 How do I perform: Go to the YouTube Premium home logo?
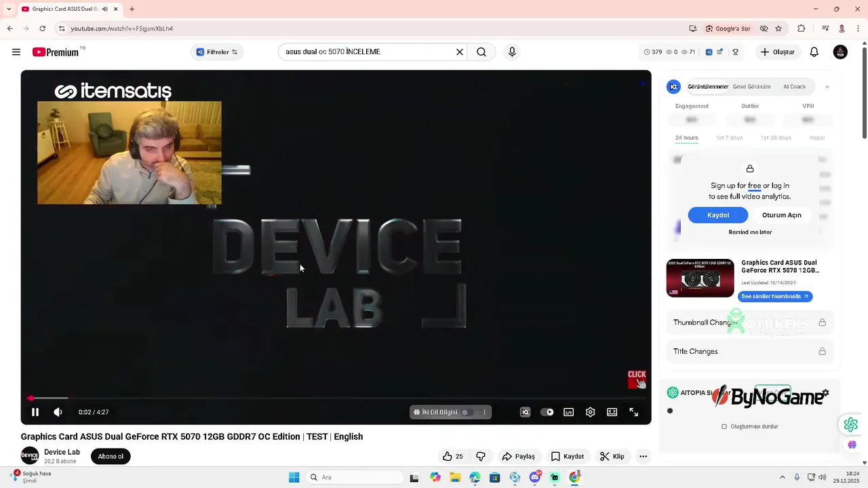pyautogui.click(x=56, y=52)
